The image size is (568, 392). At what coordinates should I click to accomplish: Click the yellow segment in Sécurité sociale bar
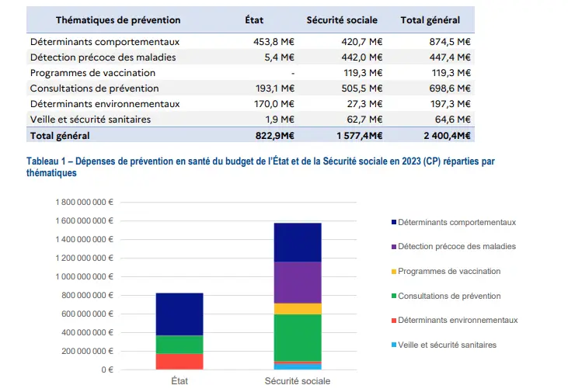(298, 309)
